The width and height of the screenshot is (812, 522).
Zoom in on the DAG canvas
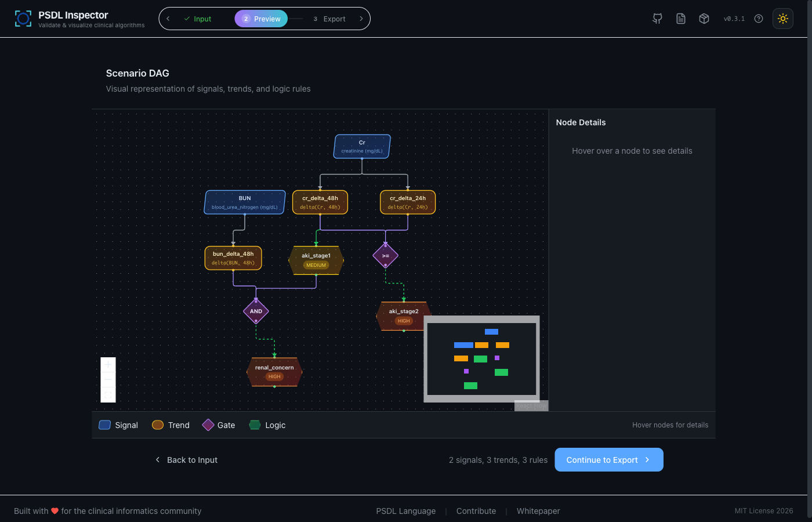[x=108, y=365]
